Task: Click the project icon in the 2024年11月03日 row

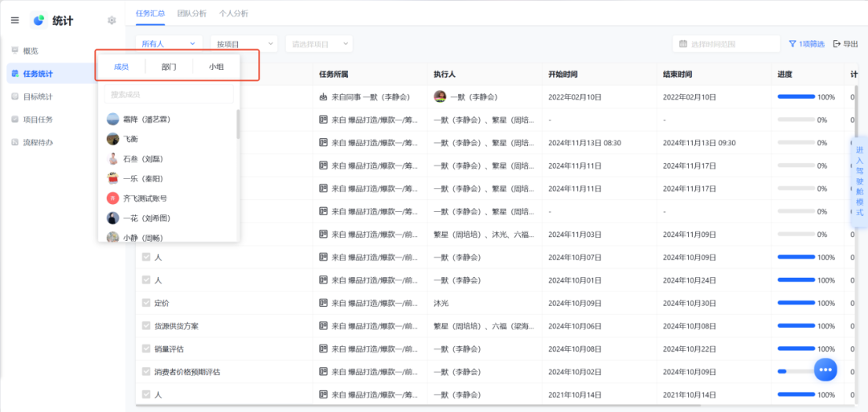Action: coord(324,234)
